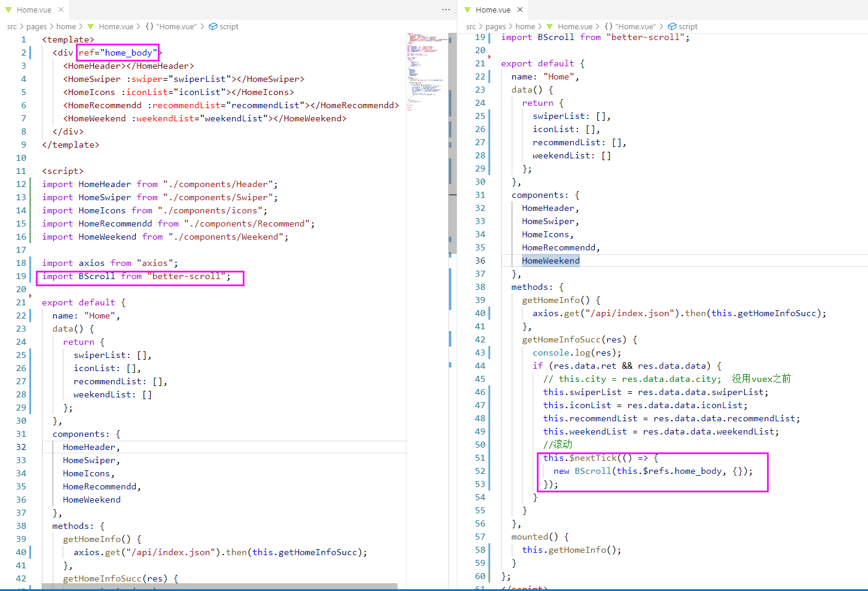The height and width of the screenshot is (591, 868).
Task: Click the if (res.data.ret && res.data.data) condition
Action: pyautogui.click(x=627, y=366)
